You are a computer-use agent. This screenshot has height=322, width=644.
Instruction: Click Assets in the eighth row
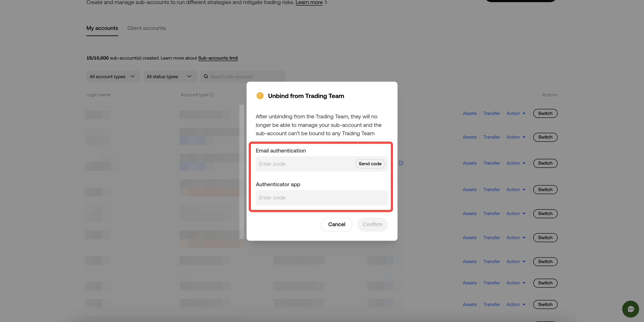[x=470, y=283]
